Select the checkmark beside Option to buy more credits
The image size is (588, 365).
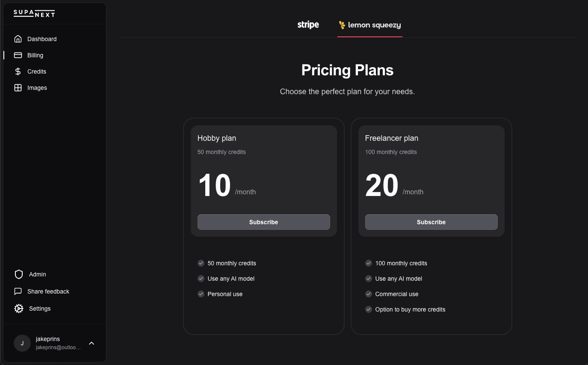[x=369, y=309]
